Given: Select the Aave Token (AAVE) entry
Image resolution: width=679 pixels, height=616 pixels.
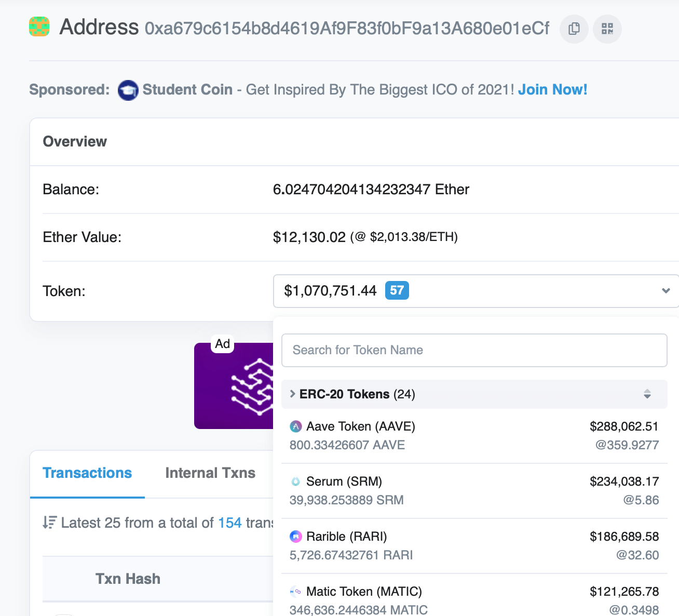Looking at the screenshot, I should click(474, 436).
